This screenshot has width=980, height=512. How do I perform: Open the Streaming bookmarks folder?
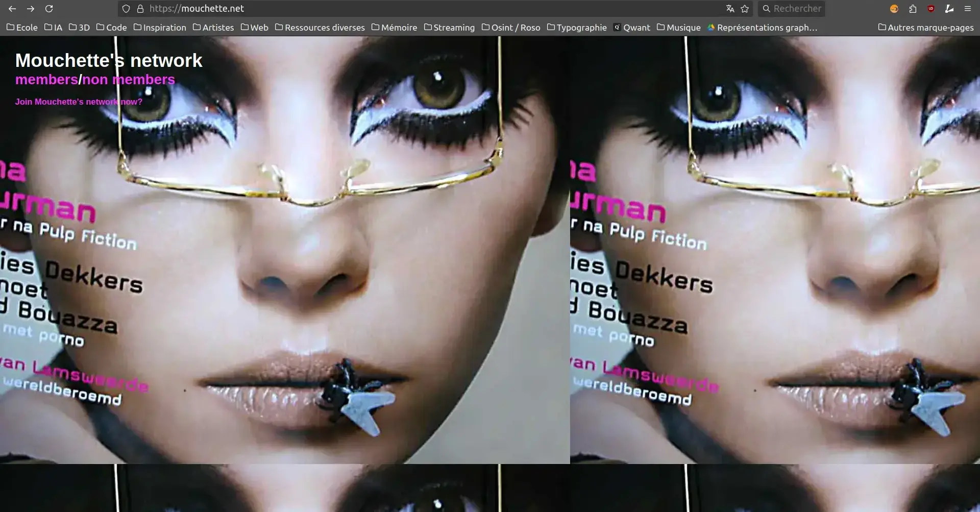click(449, 28)
